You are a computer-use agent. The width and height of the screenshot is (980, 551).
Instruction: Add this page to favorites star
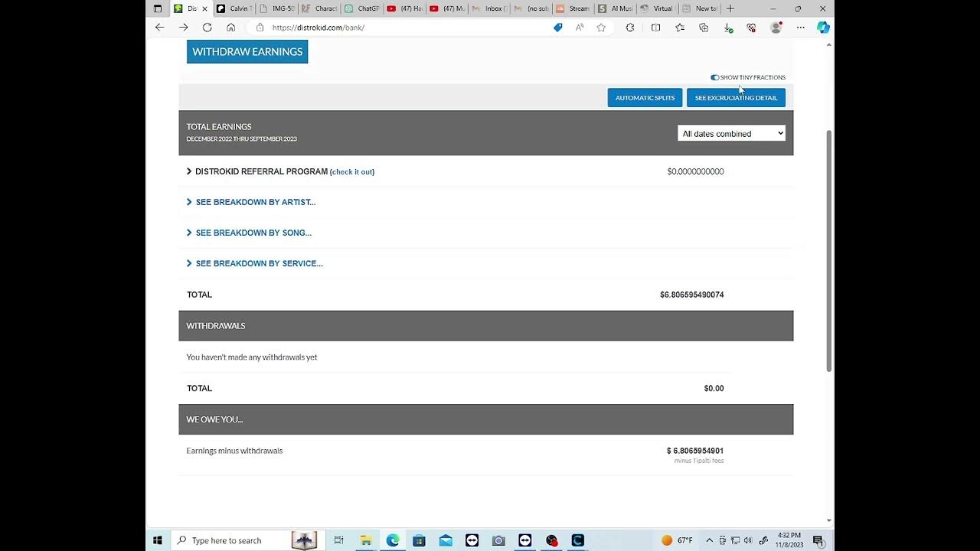tap(601, 28)
